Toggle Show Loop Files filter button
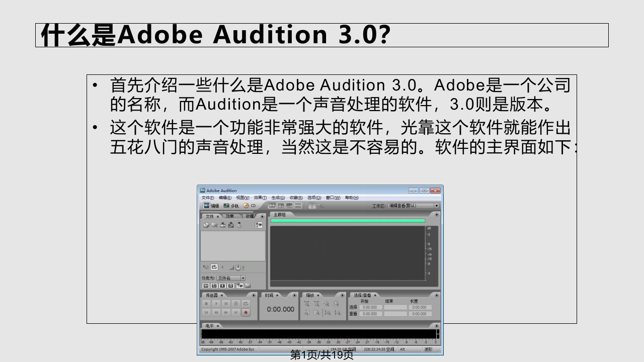Viewport: 644px width, 362px height. (214, 286)
